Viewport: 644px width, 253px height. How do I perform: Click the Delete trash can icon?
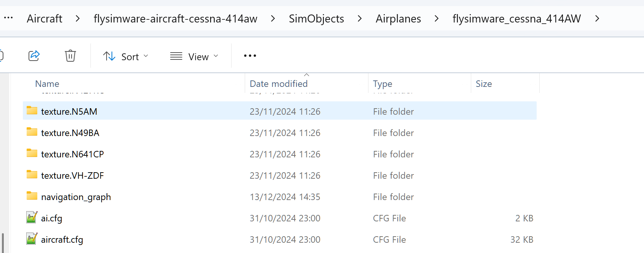[x=70, y=56]
